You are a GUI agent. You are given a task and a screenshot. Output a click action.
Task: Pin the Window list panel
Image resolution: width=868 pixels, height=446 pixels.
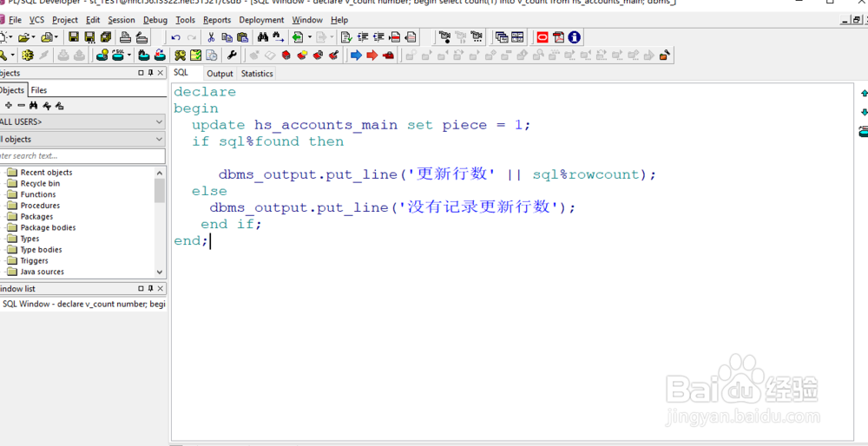click(x=150, y=289)
